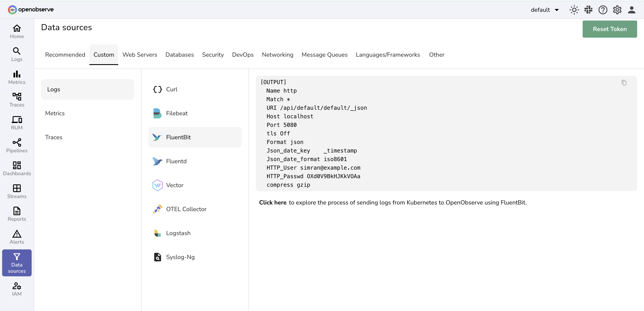
Task: Select Traces in the telemetry list
Action: point(54,137)
